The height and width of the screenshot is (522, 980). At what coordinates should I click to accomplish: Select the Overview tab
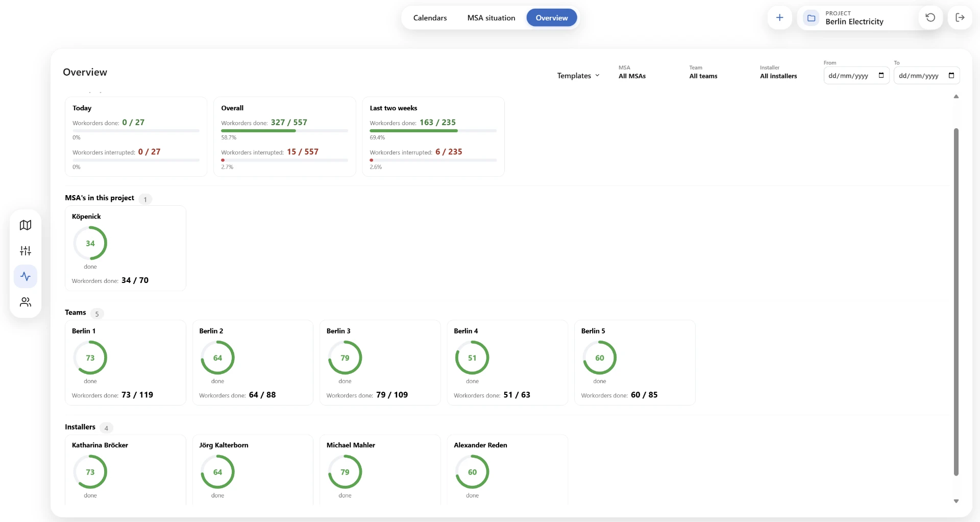552,18
